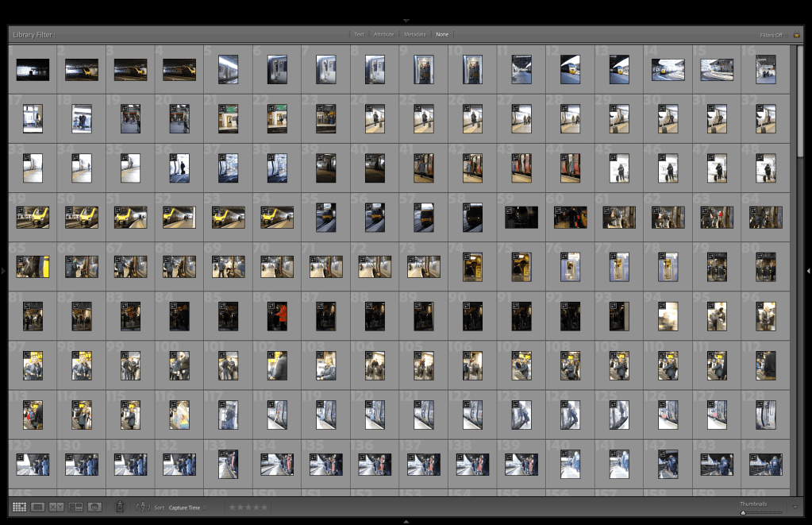Select the Metadata filter tab
This screenshot has width=812, height=525.
click(414, 35)
